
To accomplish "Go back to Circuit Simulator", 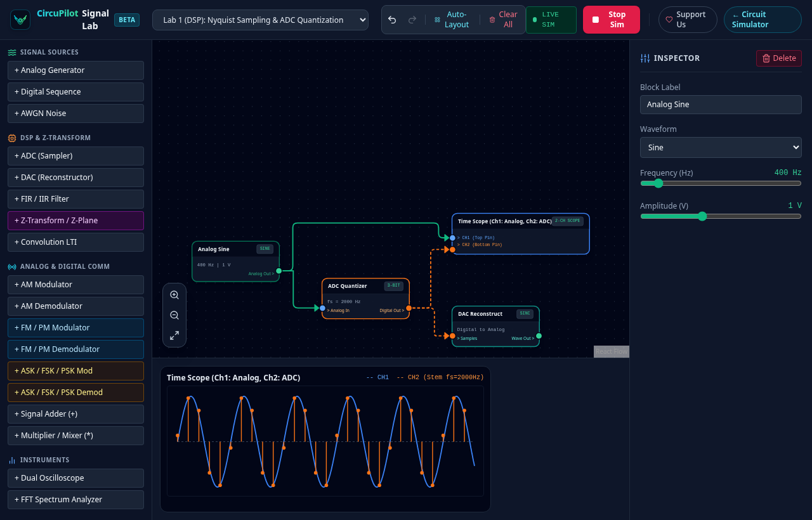I will click(x=763, y=20).
